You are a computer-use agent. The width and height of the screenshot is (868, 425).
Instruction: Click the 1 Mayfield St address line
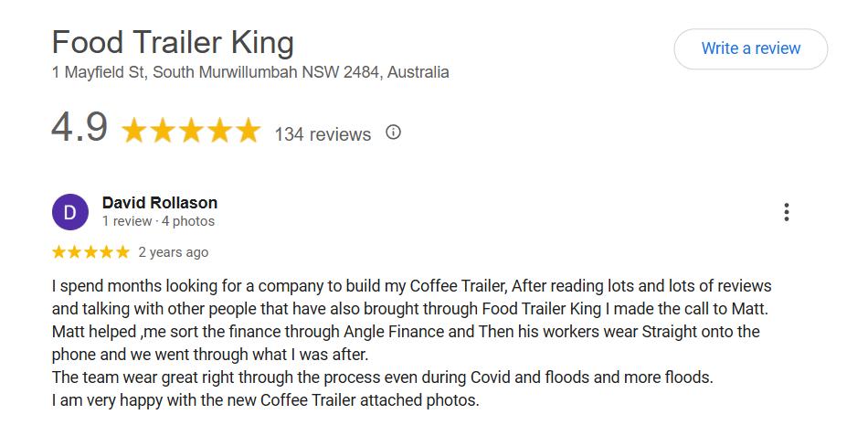click(x=250, y=72)
